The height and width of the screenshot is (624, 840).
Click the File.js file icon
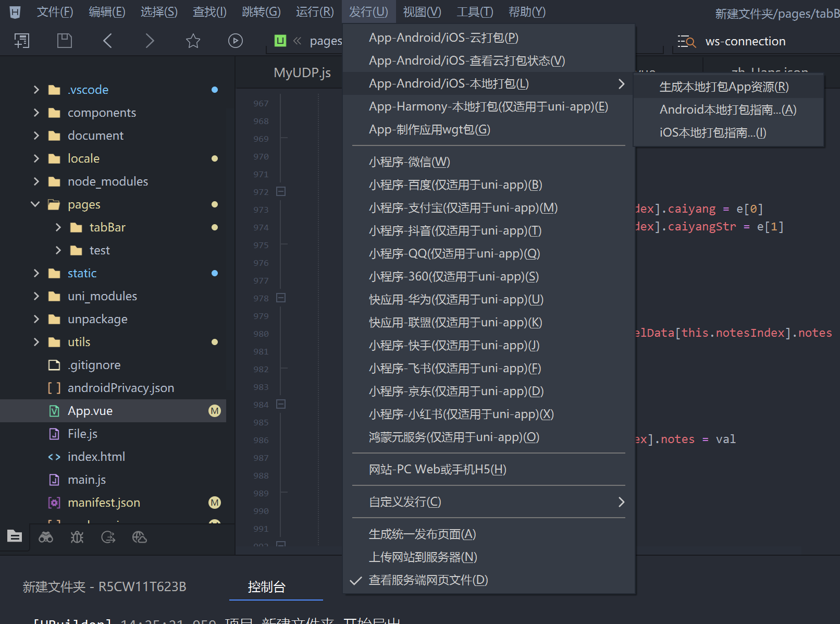pos(54,434)
